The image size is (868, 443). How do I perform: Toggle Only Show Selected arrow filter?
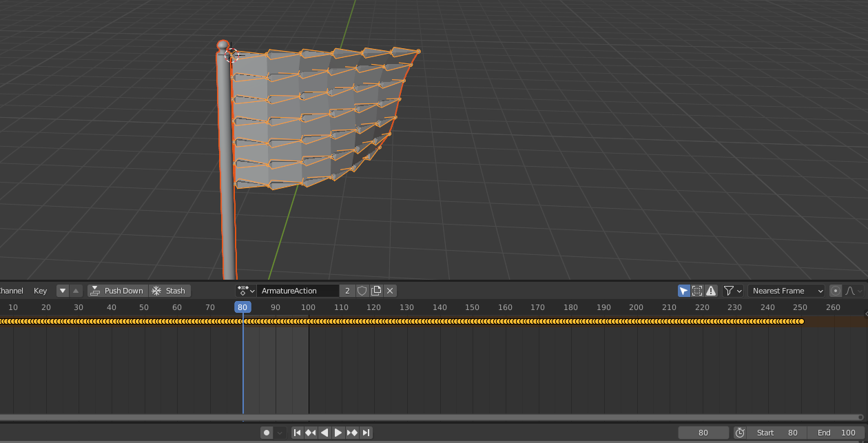coord(683,291)
